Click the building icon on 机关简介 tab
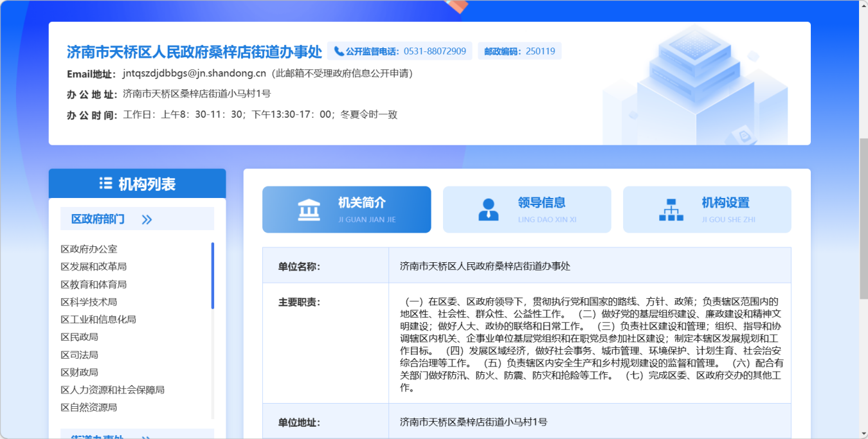This screenshot has height=439, width=868. pyautogui.click(x=309, y=210)
